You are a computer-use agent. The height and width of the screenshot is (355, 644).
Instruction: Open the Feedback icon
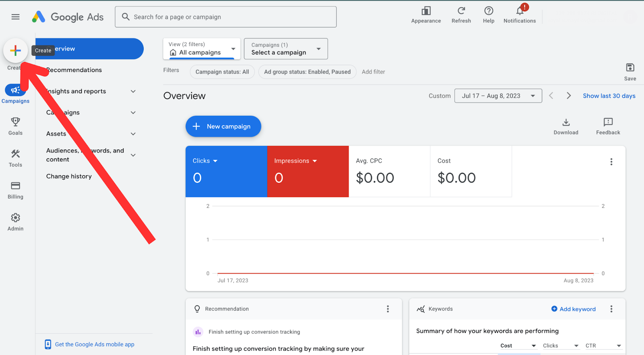(608, 122)
